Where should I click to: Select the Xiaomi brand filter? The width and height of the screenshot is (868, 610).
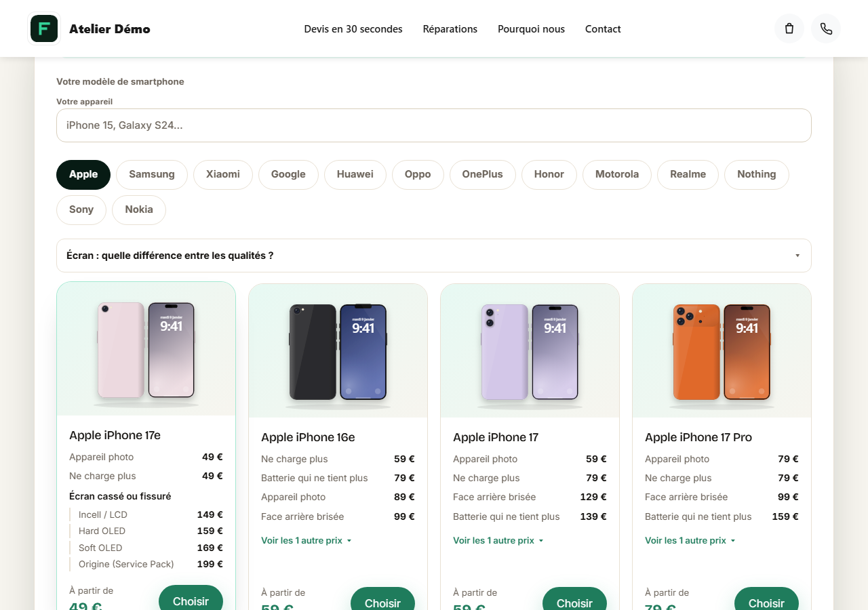tap(223, 174)
